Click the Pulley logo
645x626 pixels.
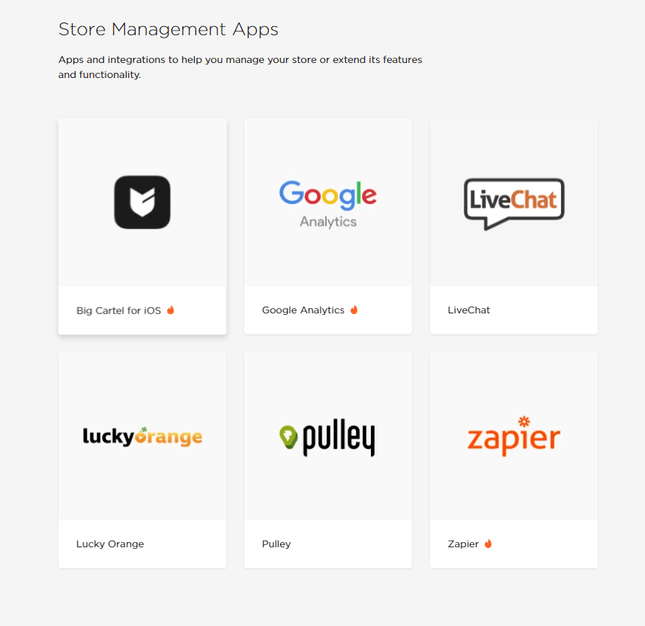coord(327,438)
